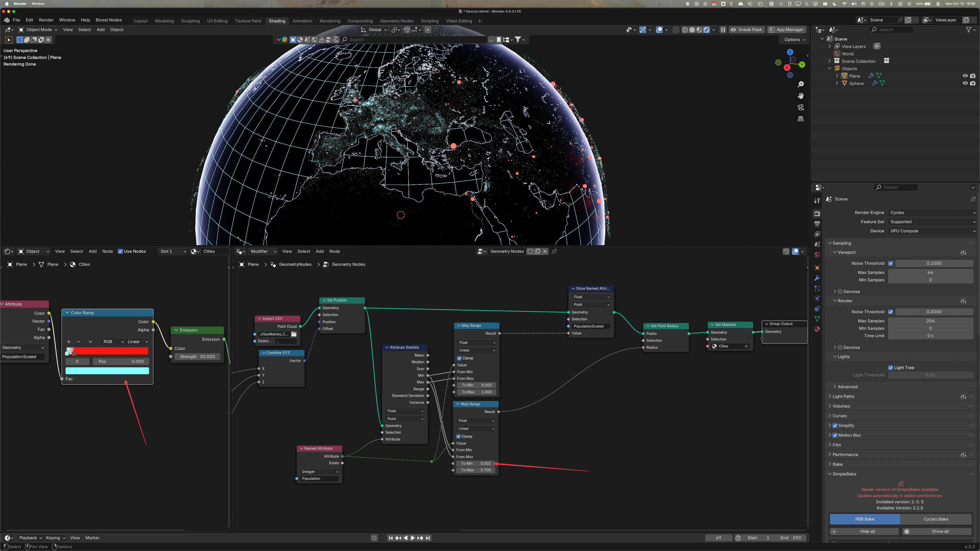This screenshot has width=980, height=551.
Task: Click Cycles Bake button
Action: 936,519
